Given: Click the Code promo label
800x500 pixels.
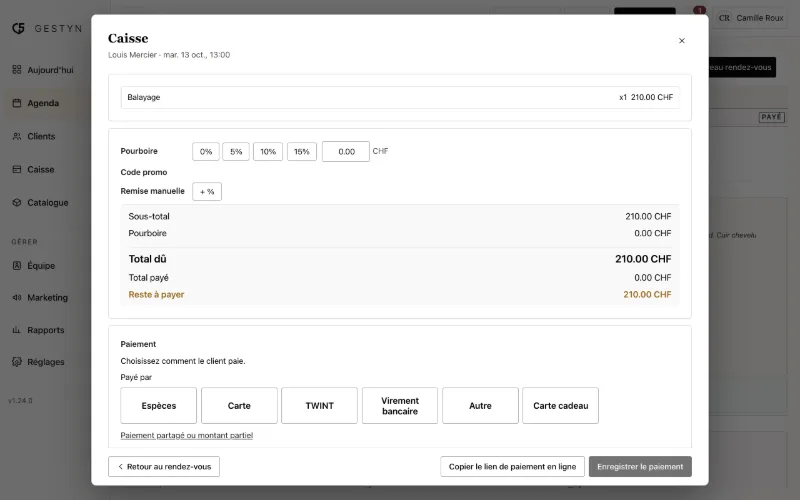Looking at the screenshot, I should pyautogui.click(x=144, y=172).
